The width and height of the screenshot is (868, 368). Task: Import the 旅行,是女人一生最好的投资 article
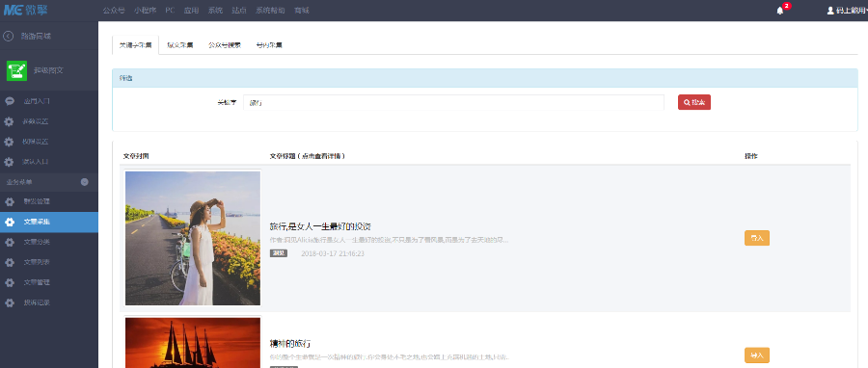click(757, 238)
